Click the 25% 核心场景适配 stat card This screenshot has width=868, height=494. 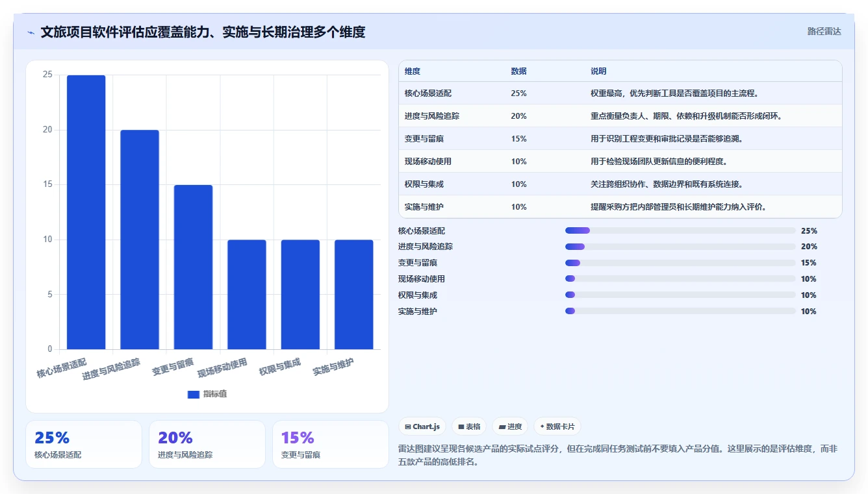(84, 444)
